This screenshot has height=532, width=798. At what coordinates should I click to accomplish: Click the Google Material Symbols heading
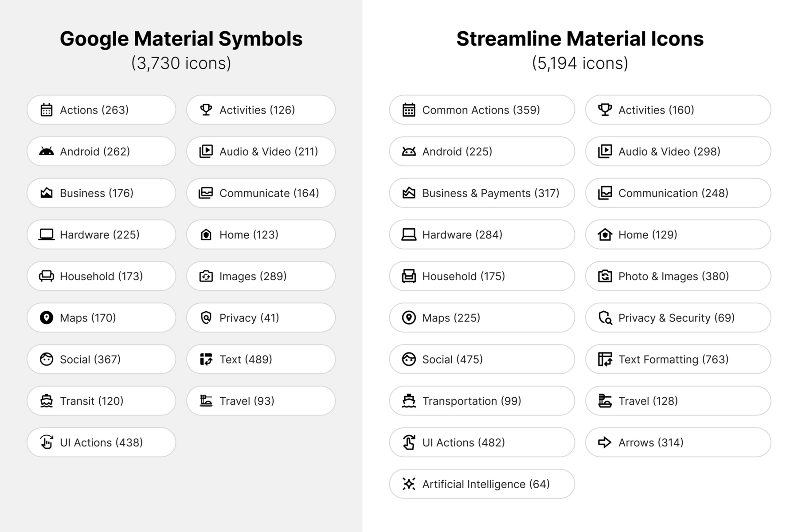coord(181,39)
